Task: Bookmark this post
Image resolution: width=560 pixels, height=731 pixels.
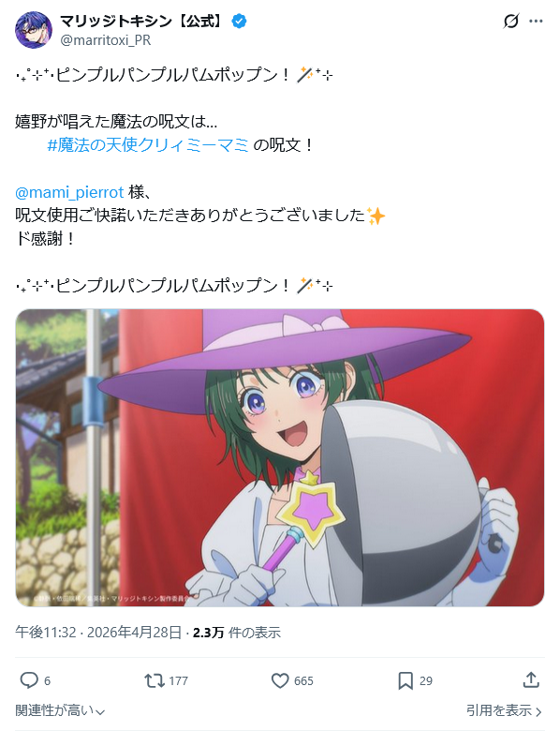Action: tap(405, 680)
